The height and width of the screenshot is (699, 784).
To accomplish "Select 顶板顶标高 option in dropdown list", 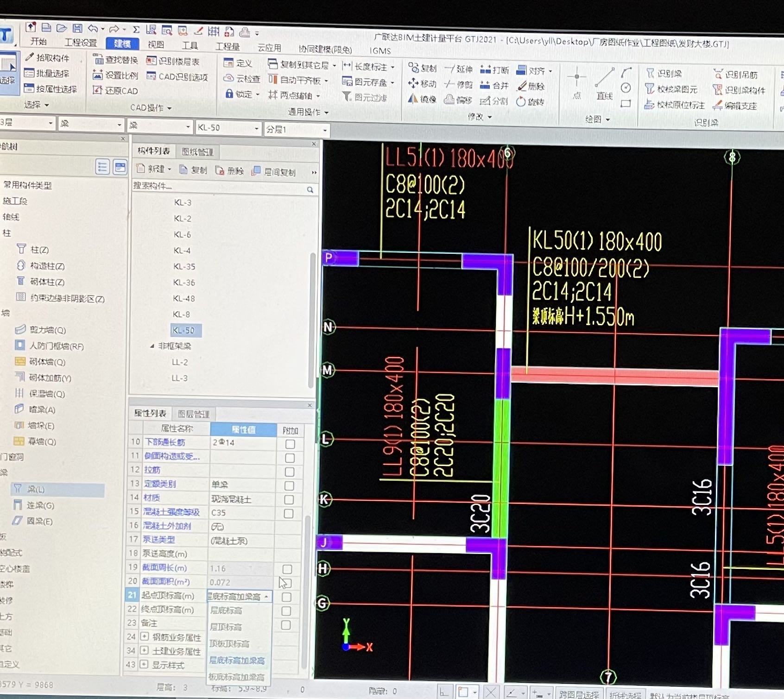I will tap(229, 643).
